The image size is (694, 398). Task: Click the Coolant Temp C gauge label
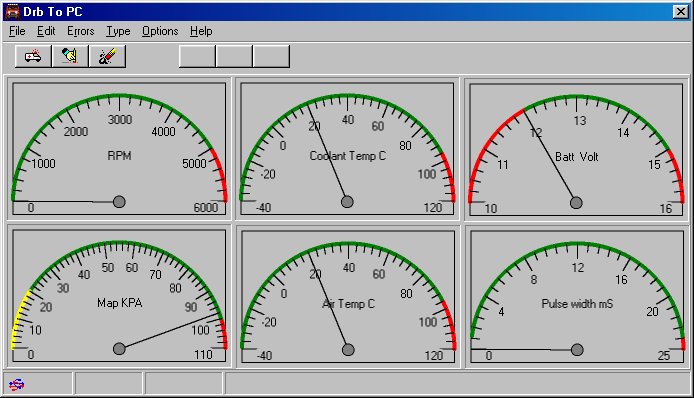(347, 156)
